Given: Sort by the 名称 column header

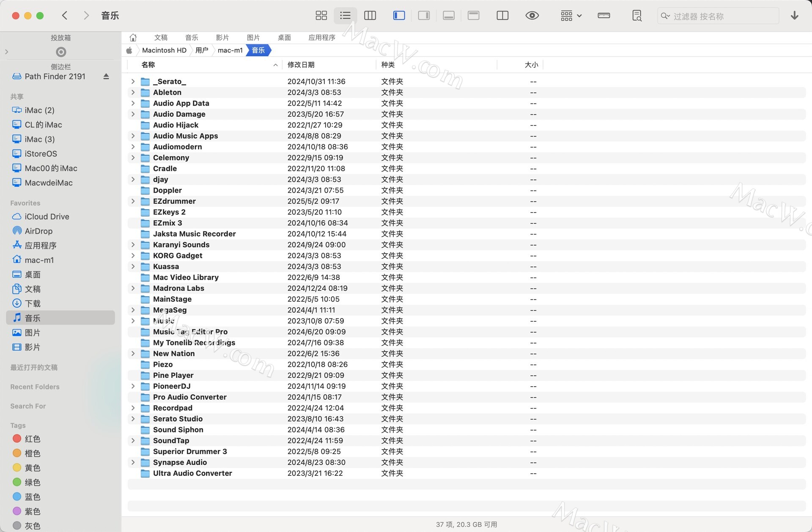Looking at the screenshot, I should [148, 65].
